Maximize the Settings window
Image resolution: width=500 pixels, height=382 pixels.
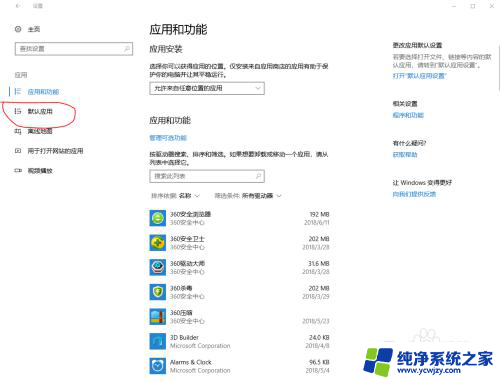pos(473,6)
